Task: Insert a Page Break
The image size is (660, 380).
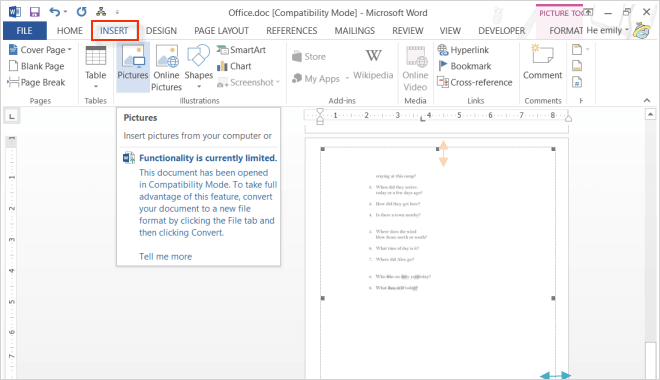Action: tap(37, 82)
